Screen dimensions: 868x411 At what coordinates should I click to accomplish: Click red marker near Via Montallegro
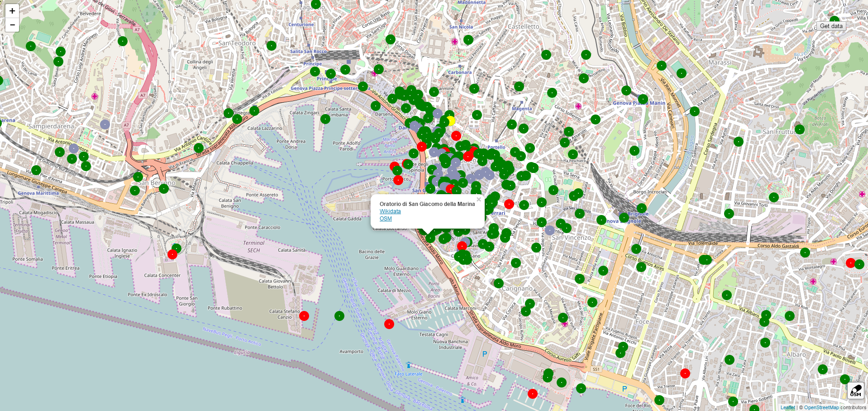click(850, 263)
